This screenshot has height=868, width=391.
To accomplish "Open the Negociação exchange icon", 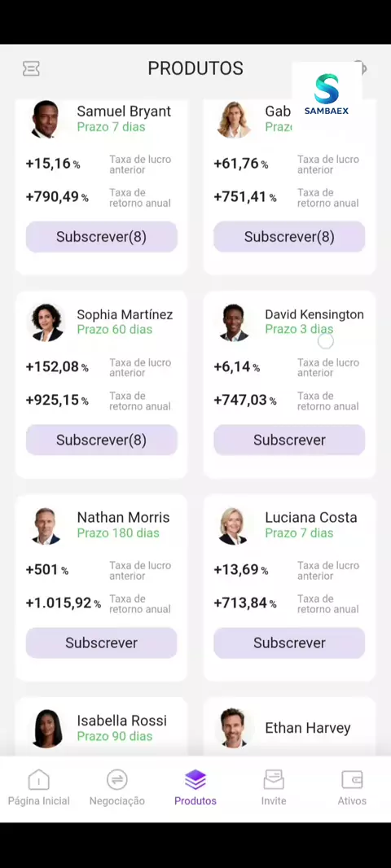I will pos(116,779).
